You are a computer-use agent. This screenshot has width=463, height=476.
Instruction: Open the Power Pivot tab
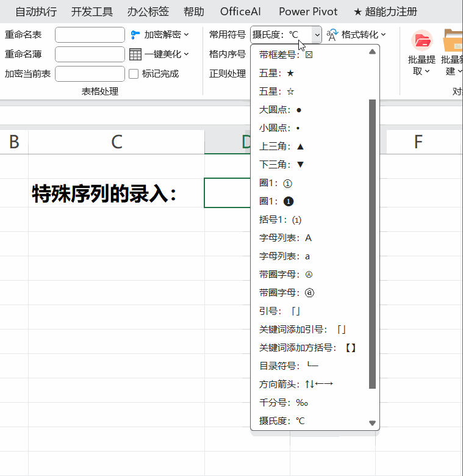308,12
